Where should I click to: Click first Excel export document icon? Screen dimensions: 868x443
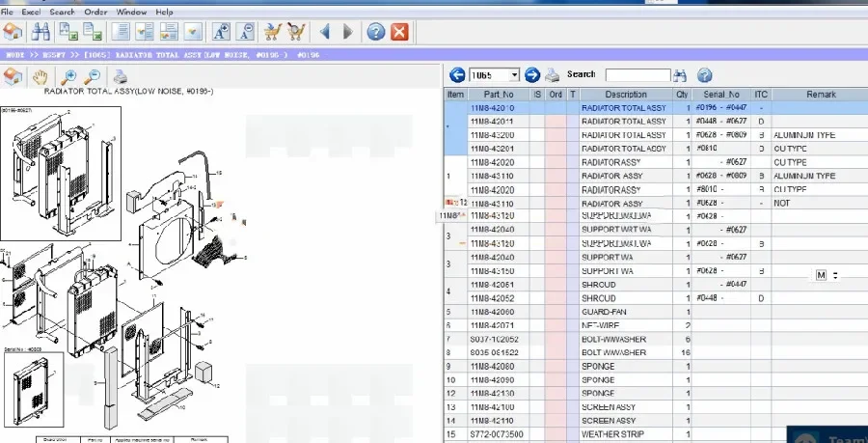[68, 32]
